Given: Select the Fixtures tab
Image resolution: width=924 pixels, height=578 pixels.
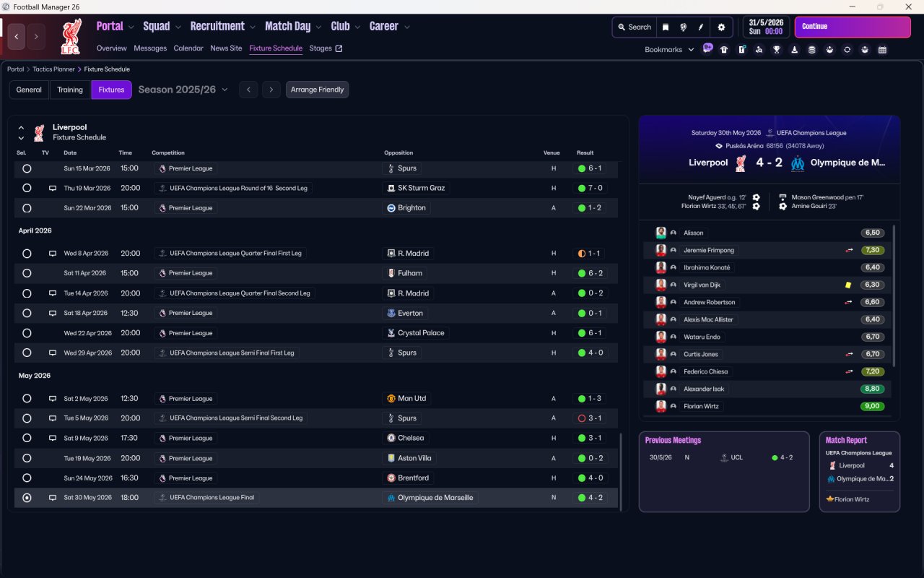Looking at the screenshot, I should 111,90.
